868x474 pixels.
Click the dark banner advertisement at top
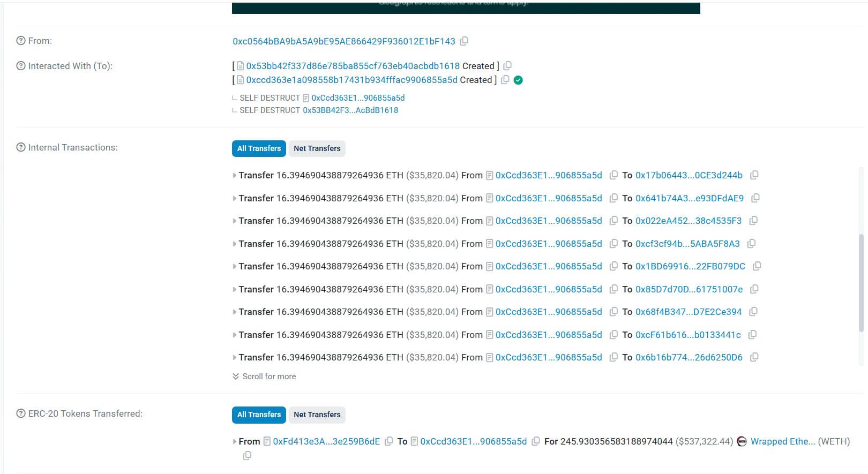(466, 7)
